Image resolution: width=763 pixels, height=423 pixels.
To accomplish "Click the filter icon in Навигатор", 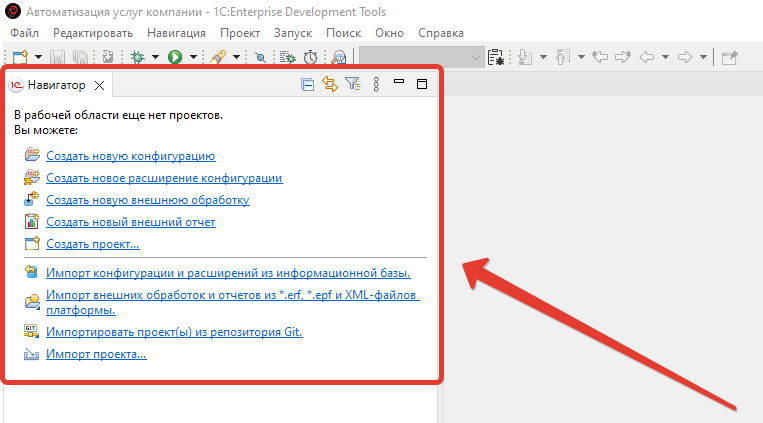I will pyautogui.click(x=353, y=84).
